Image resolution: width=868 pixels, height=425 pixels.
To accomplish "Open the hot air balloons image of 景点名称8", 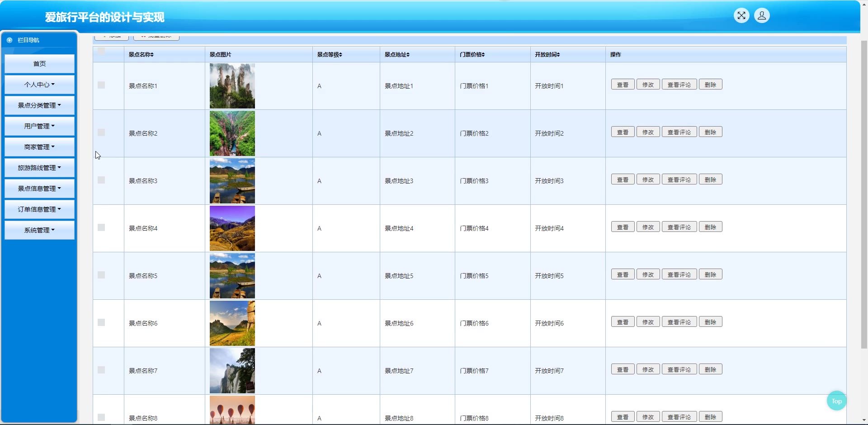I will (232, 410).
